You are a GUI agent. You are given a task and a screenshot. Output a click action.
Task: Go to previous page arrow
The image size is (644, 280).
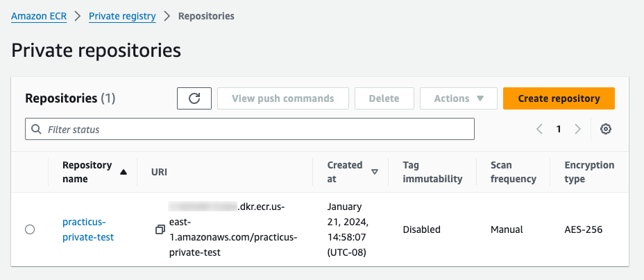(x=539, y=129)
